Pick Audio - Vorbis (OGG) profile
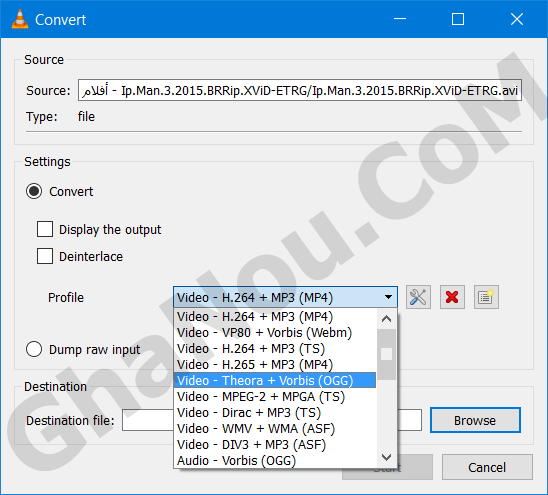 click(x=275, y=461)
